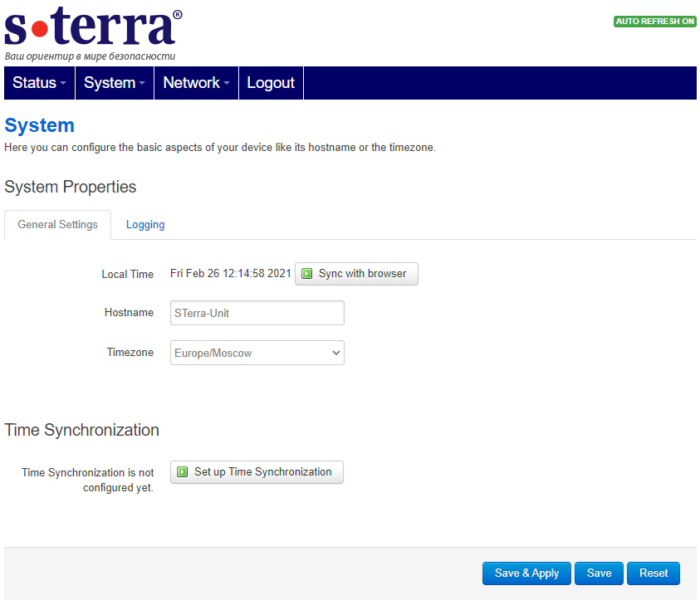Click the Local Time label
The image size is (700, 600).
click(x=127, y=275)
